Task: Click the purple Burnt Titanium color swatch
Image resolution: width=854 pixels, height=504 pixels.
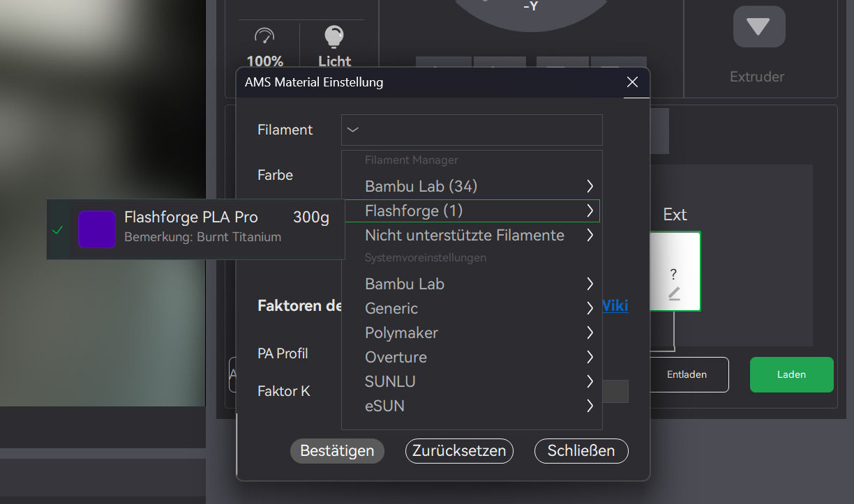Action: [x=97, y=229]
